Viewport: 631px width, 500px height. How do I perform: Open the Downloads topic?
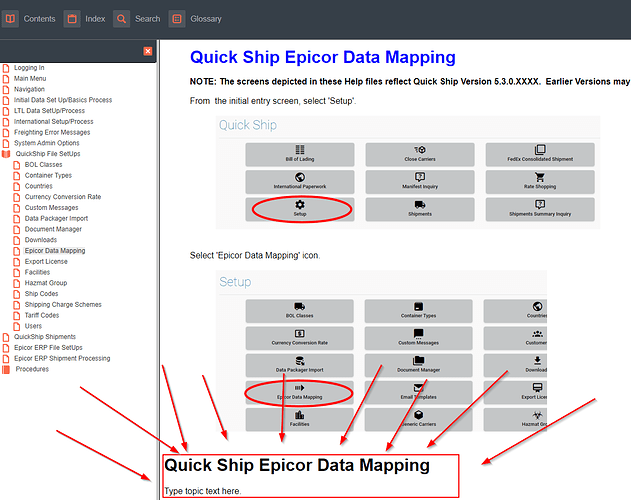tap(41, 240)
